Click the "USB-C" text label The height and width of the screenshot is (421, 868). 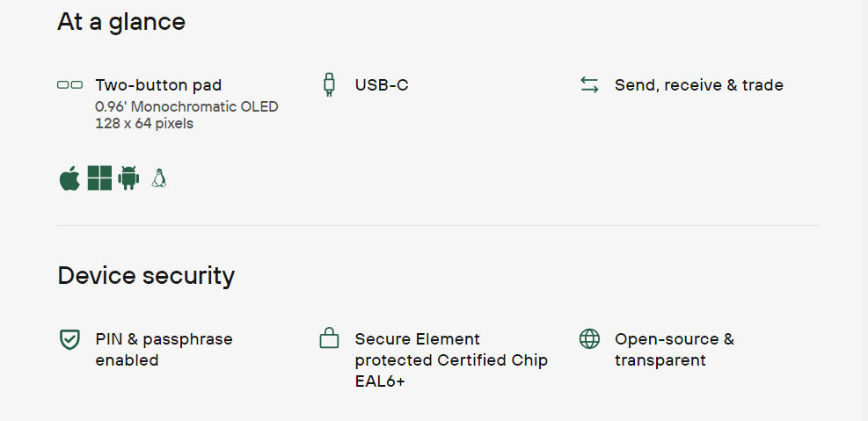[382, 85]
